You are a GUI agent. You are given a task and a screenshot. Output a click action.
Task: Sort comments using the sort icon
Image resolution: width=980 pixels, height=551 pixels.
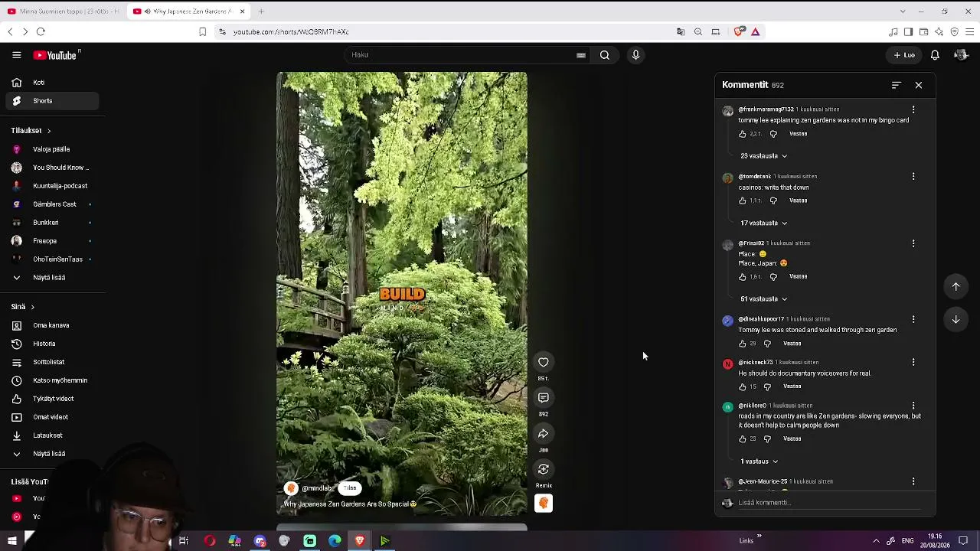click(897, 85)
